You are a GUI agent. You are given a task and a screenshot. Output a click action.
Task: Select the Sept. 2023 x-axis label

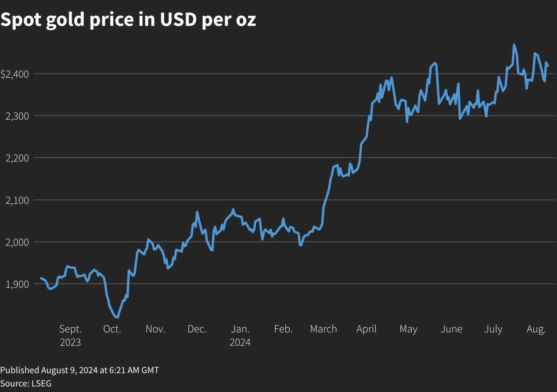click(x=71, y=335)
